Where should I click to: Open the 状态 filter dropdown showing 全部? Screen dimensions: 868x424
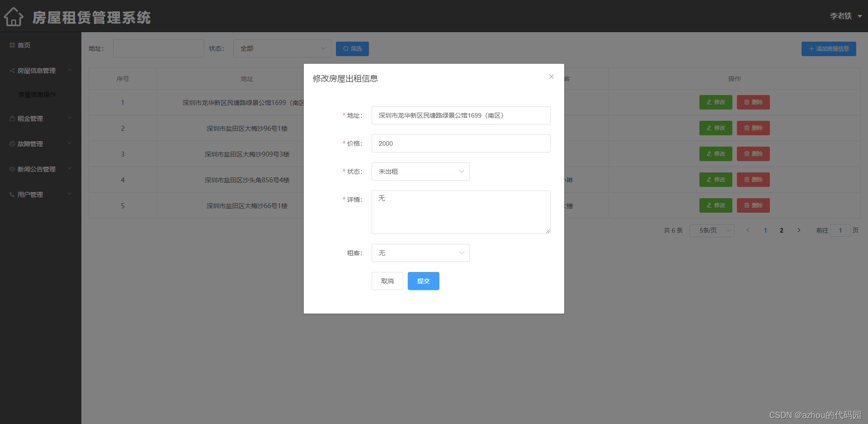coord(282,48)
